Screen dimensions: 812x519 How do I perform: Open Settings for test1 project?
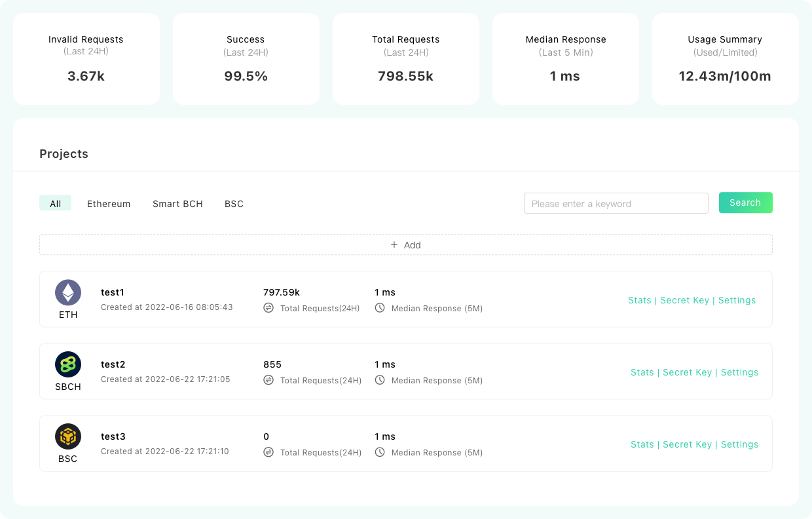coord(737,300)
